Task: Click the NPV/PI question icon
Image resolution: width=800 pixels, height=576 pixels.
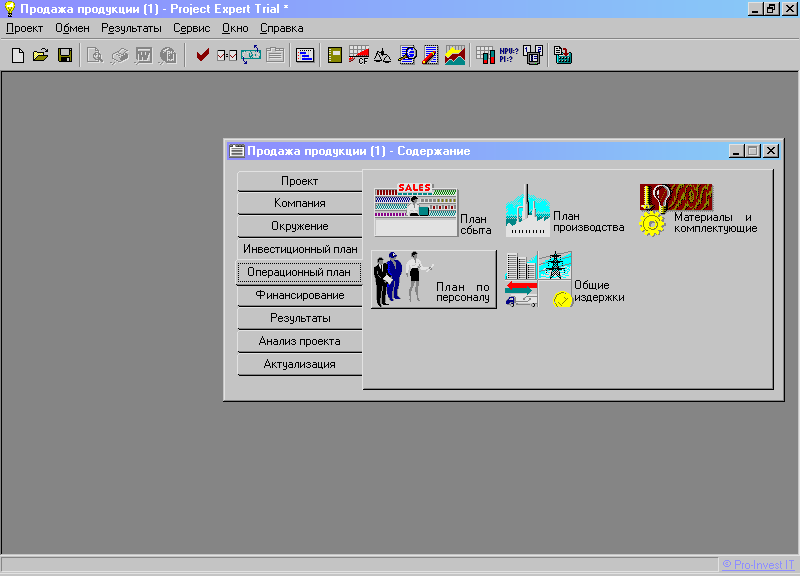Action: tap(509, 55)
